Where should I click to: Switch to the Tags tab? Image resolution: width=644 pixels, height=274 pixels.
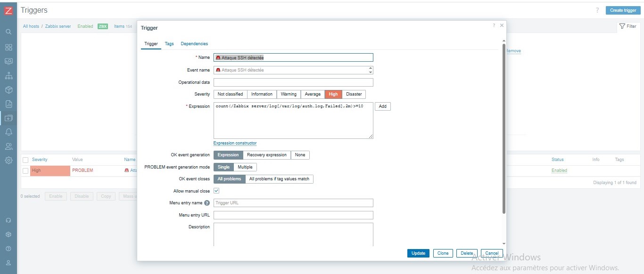[169, 44]
